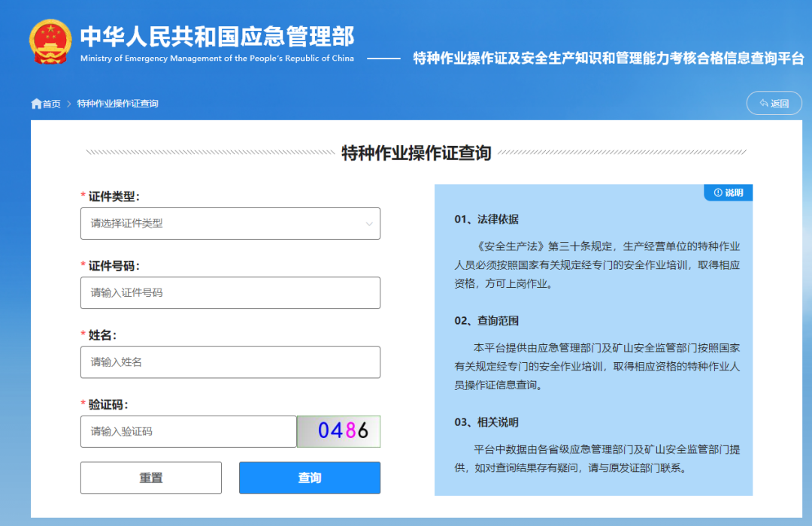This screenshot has width=812, height=526.
Task: Click the 姓名 name input field
Action: (230, 362)
